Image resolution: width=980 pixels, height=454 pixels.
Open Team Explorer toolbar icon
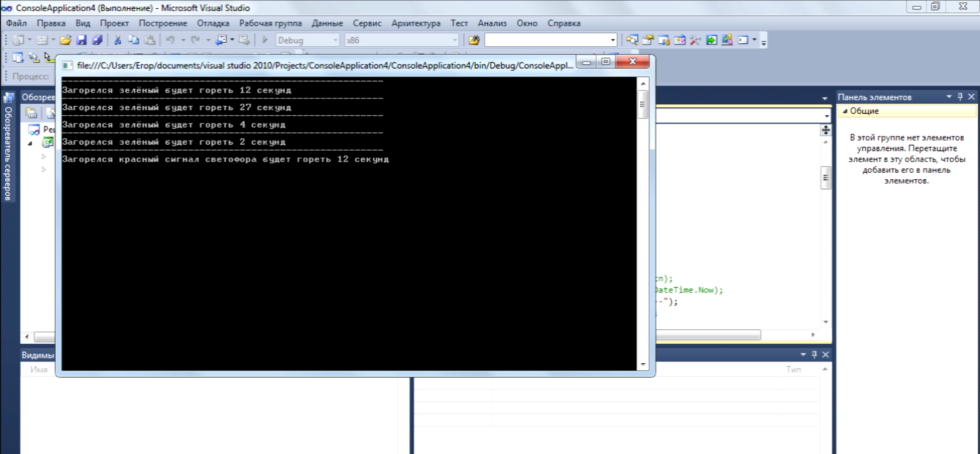pyautogui.click(x=664, y=40)
